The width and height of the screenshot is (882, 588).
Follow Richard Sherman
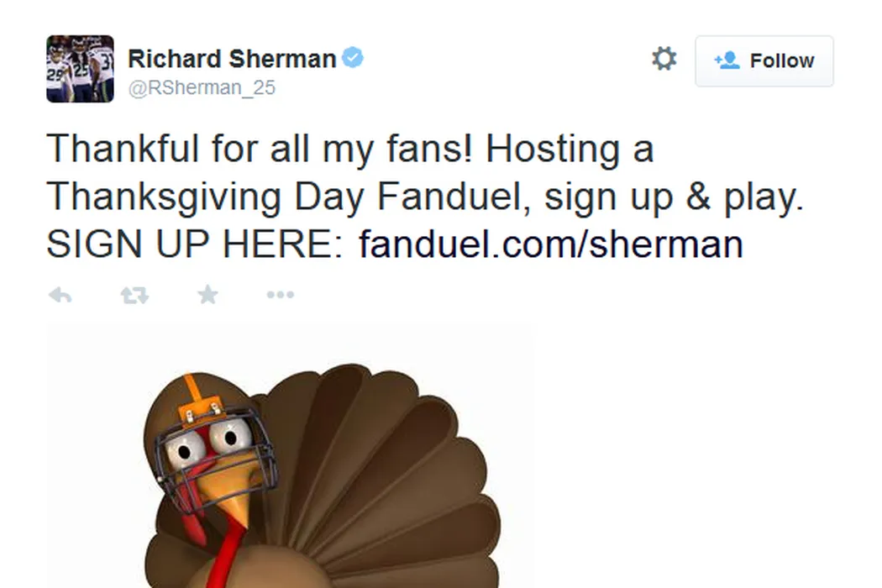764,61
